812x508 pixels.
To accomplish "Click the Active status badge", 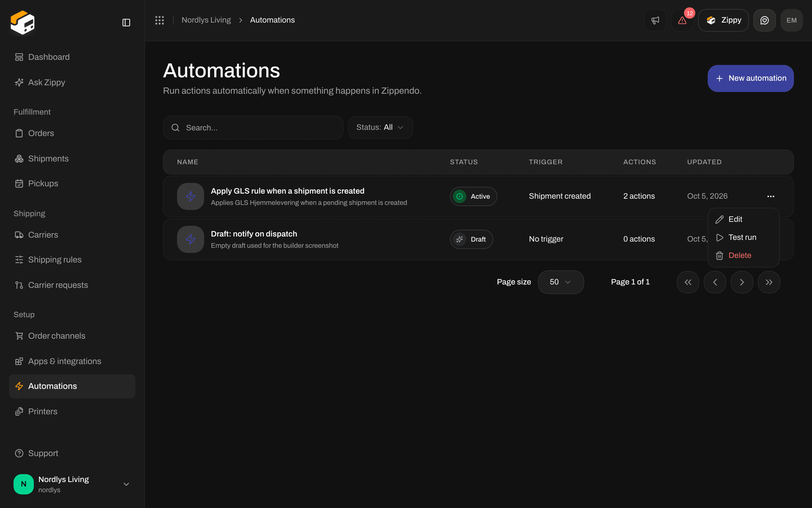I will (x=473, y=196).
